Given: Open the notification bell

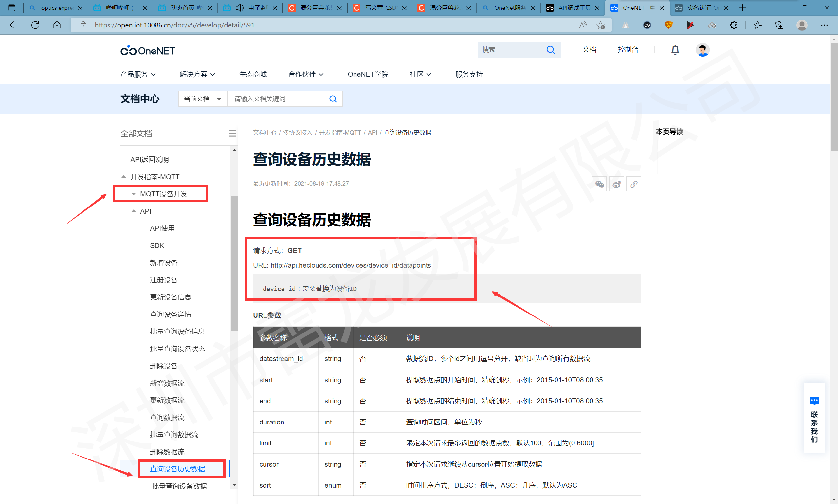Looking at the screenshot, I should (x=675, y=50).
